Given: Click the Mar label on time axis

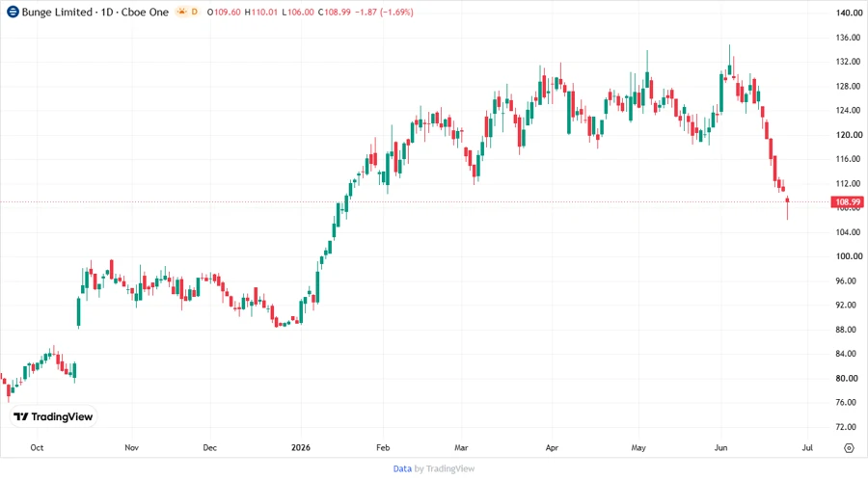Looking at the screenshot, I should [x=461, y=447].
